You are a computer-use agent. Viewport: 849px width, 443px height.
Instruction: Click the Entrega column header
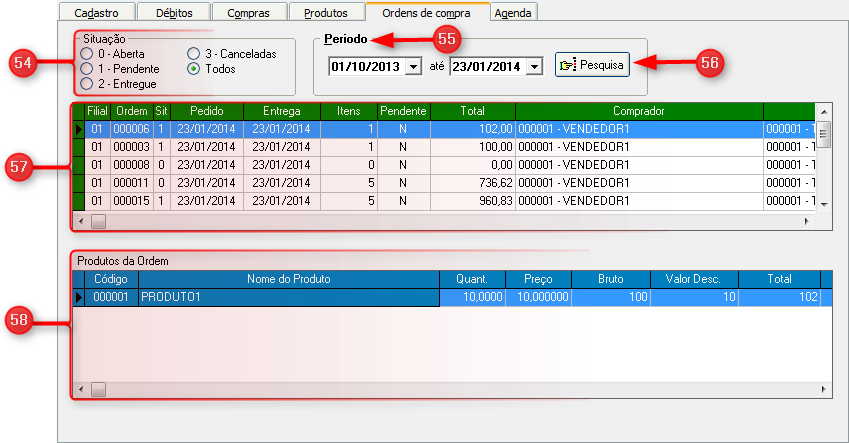tap(282, 111)
